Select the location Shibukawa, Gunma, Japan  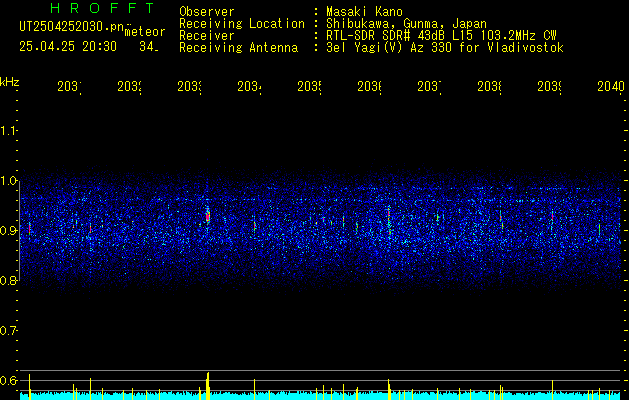(x=406, y=24)
